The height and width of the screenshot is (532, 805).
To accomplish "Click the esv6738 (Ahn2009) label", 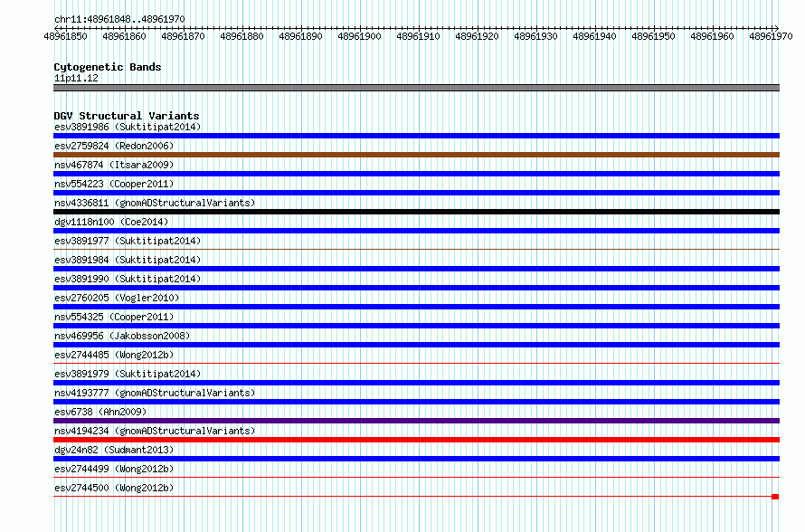I will [100, 412].
